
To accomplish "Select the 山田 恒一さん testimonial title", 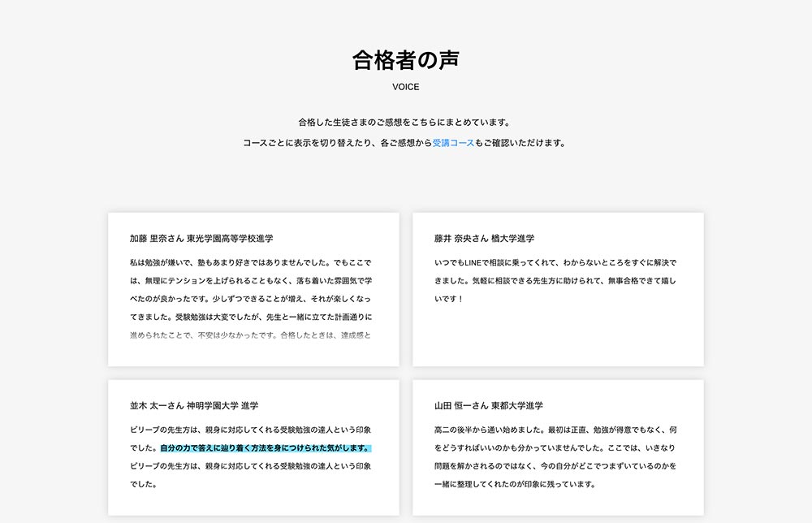I will tap(489, 405).
